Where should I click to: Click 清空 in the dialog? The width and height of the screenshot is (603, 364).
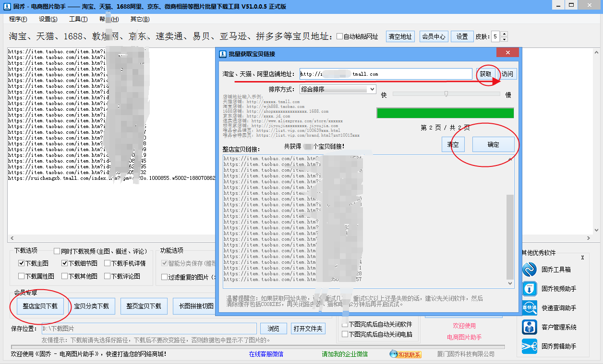point(453,144)
